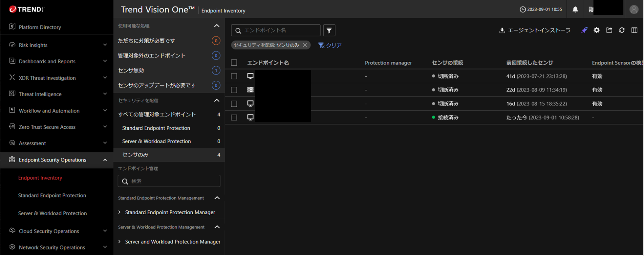Open Platform Directory menu item

[x=40, y=27]
